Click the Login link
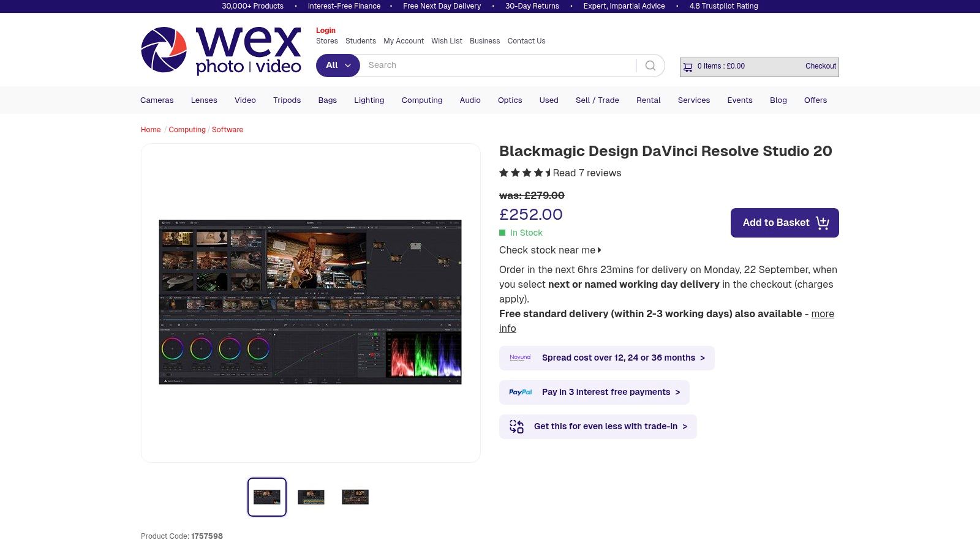980x551 pixels. tap(325, 31)
